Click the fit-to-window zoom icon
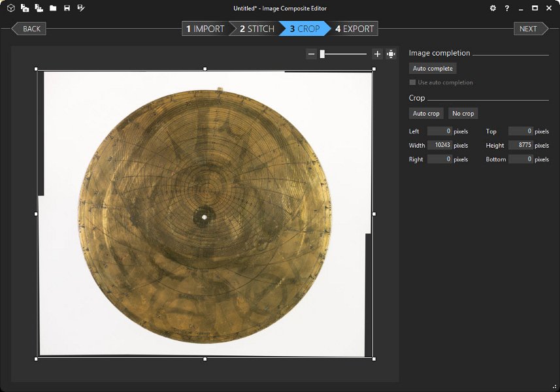This screenshot has height=392, width=560. click(391, 54)
